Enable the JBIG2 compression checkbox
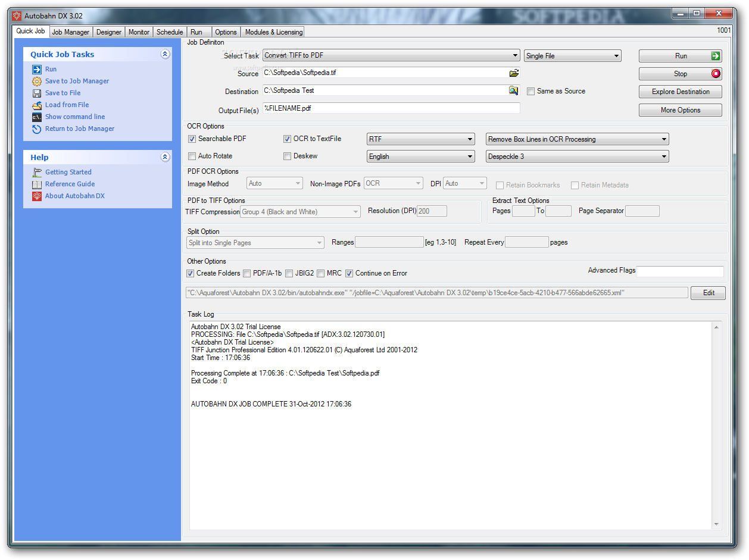 point(289,273)
